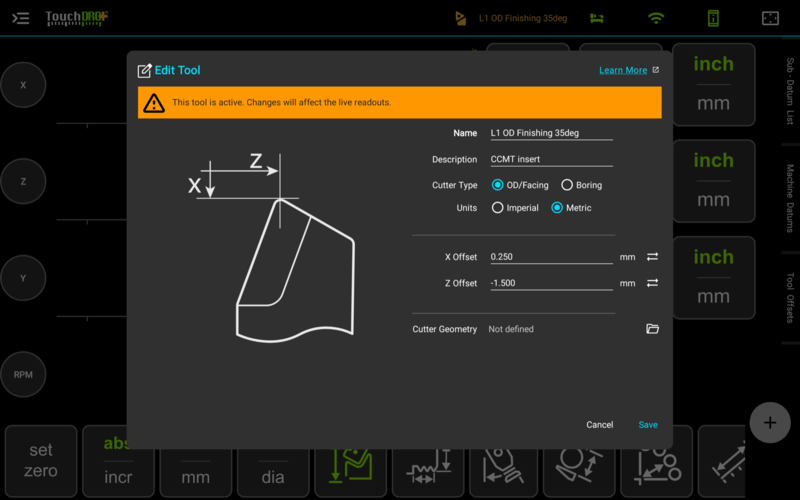Viewport: 800px width, 500px height.
Task: Edit the X Offset value field
Action: click(x=552, y=257)
